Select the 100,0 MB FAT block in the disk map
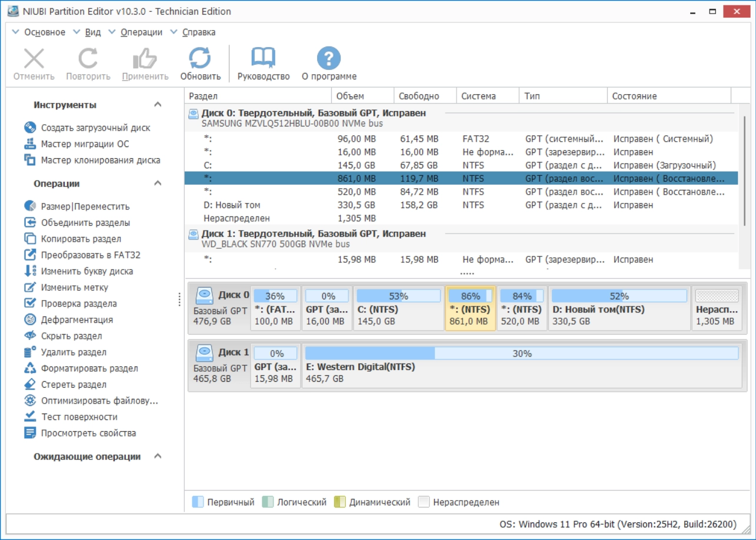 (276, 308)
